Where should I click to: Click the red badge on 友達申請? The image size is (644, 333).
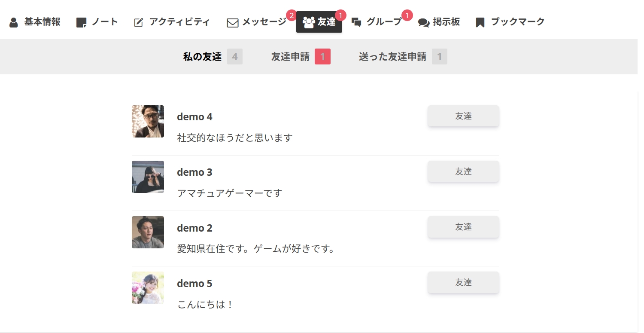click(x=322, y=57)
